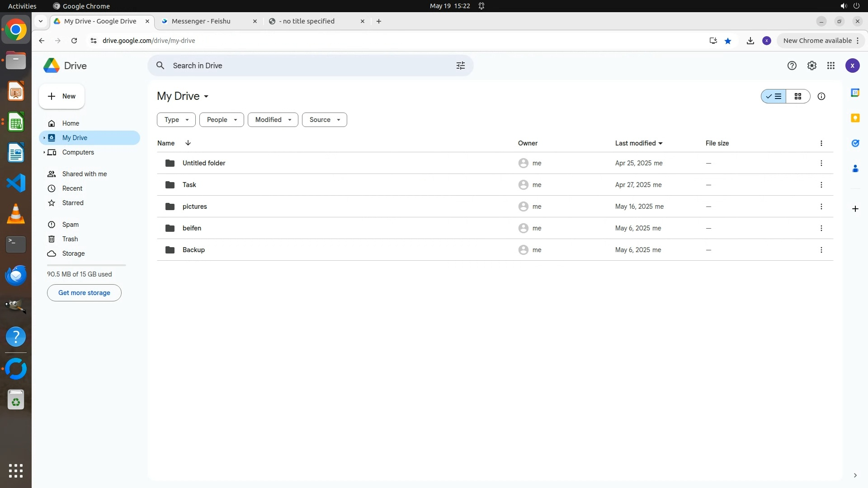Switch to list layout view
The image size is (868, 488).
pyautogui.click(x=774, y=96)
